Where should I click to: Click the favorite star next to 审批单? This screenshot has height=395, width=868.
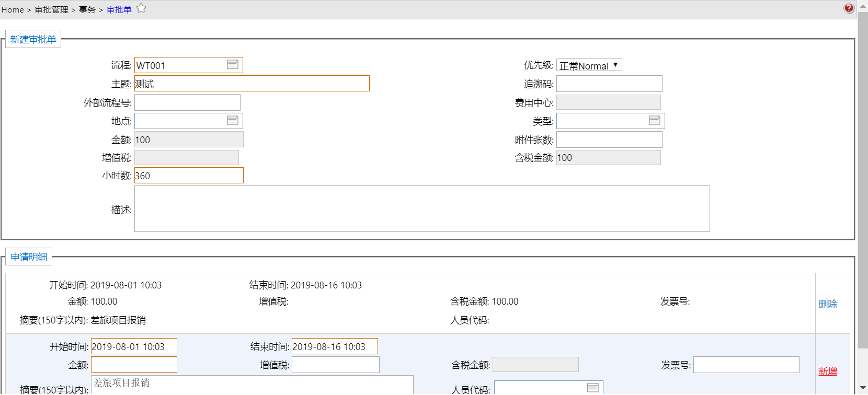[141, 8]
